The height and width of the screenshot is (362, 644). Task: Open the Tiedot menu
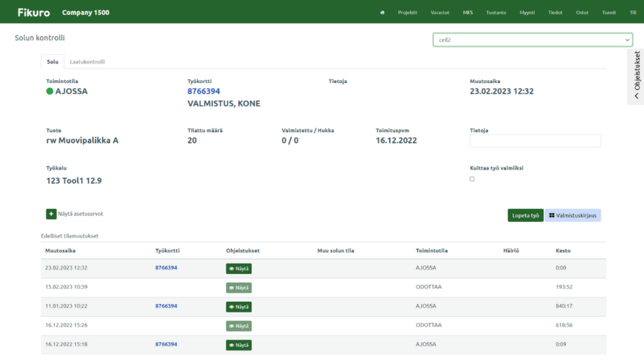tap(555, 13)
